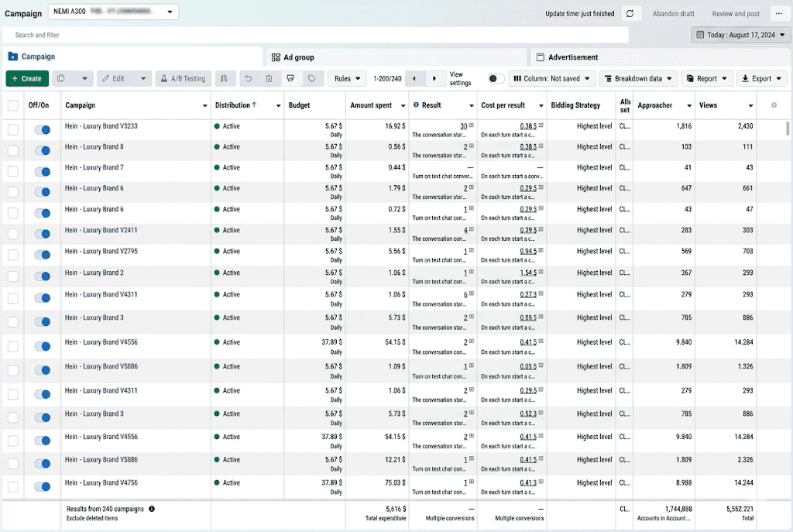Click the info icon in the Result header
Image resolution: width=793 pixels, height=532 pixels.
pos(416,105)
